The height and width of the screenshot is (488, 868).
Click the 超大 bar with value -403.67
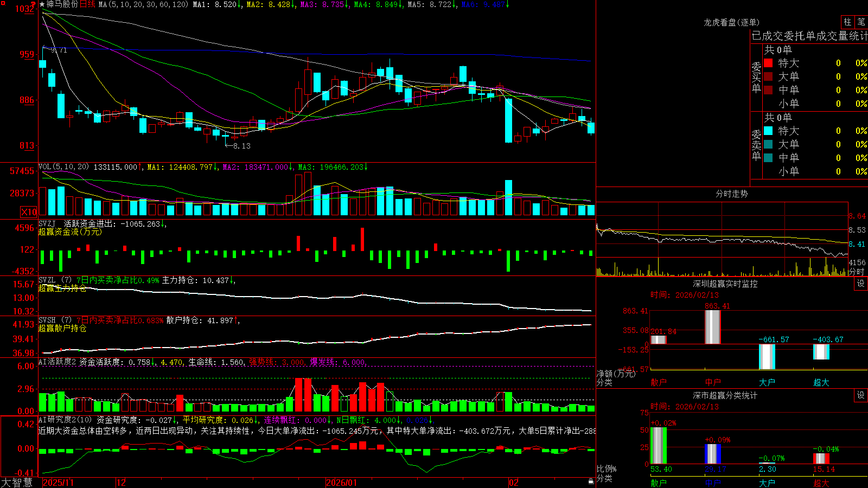point(821,352)
